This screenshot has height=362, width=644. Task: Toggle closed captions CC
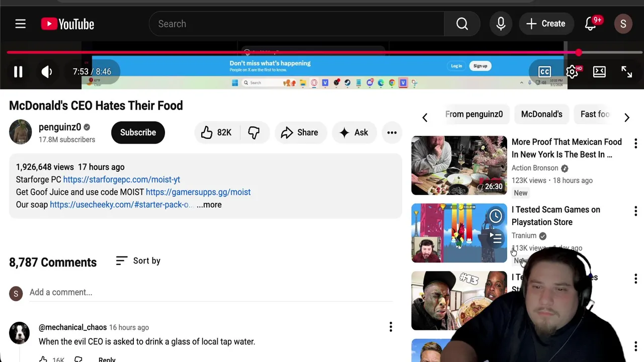(544, 71)
